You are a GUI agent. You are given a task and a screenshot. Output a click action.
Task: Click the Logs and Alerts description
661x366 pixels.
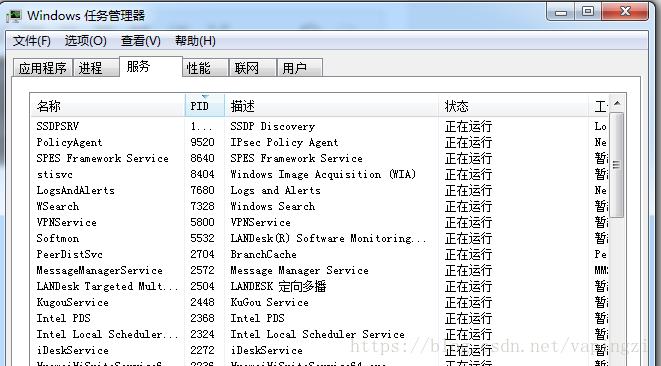275,191
